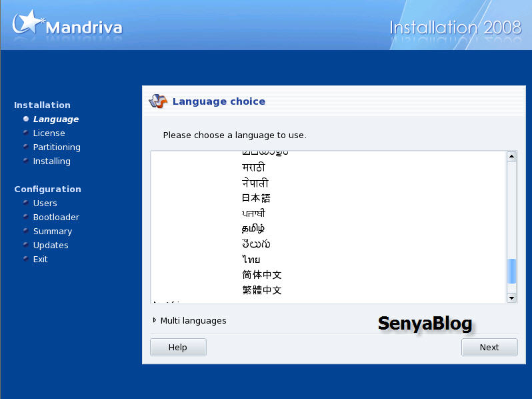This screenshot has width=532, height=399.
Task: Click the Installing step in sidebar
Action: point(51,161)
